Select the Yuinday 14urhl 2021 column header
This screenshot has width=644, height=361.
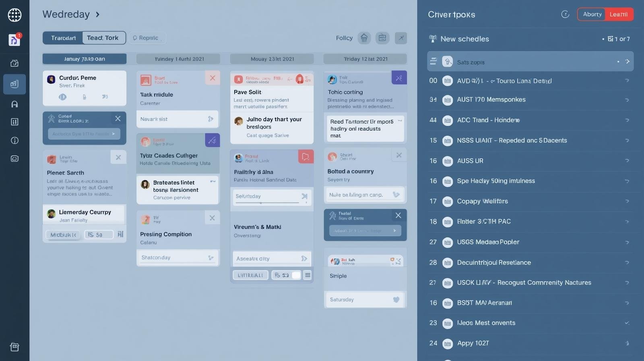pos(178,59)
